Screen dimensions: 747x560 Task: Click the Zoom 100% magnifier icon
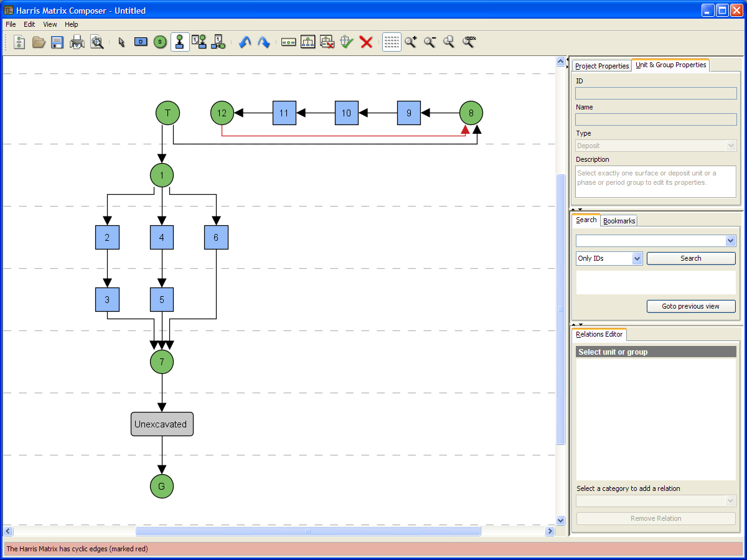pos(469,42)
